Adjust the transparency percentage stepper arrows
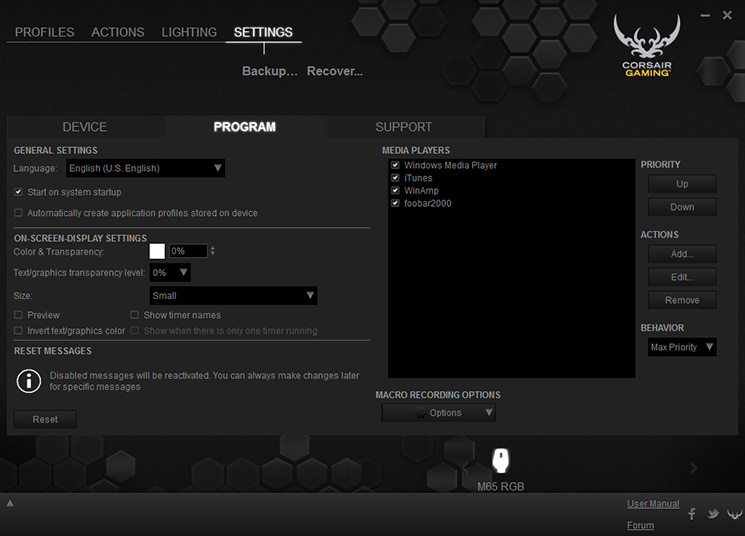Screen dimensions: 745x536 click(x=212, y=251)
